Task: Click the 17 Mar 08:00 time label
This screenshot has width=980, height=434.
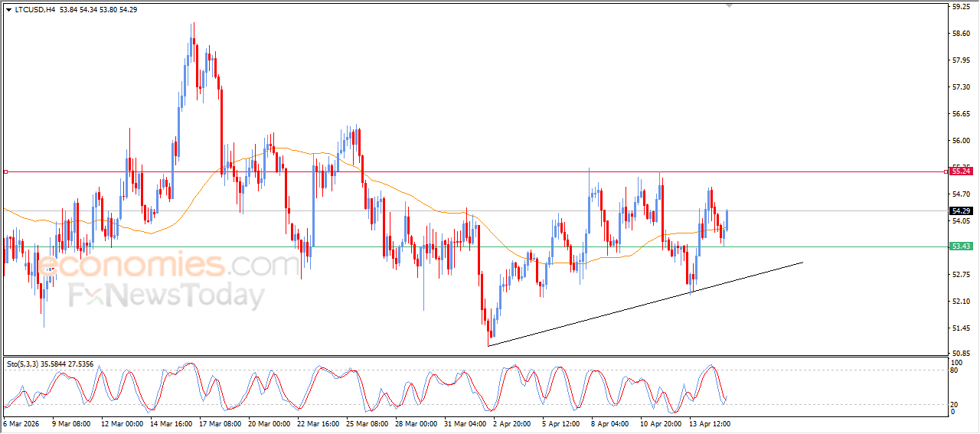Action: [221, 423]
